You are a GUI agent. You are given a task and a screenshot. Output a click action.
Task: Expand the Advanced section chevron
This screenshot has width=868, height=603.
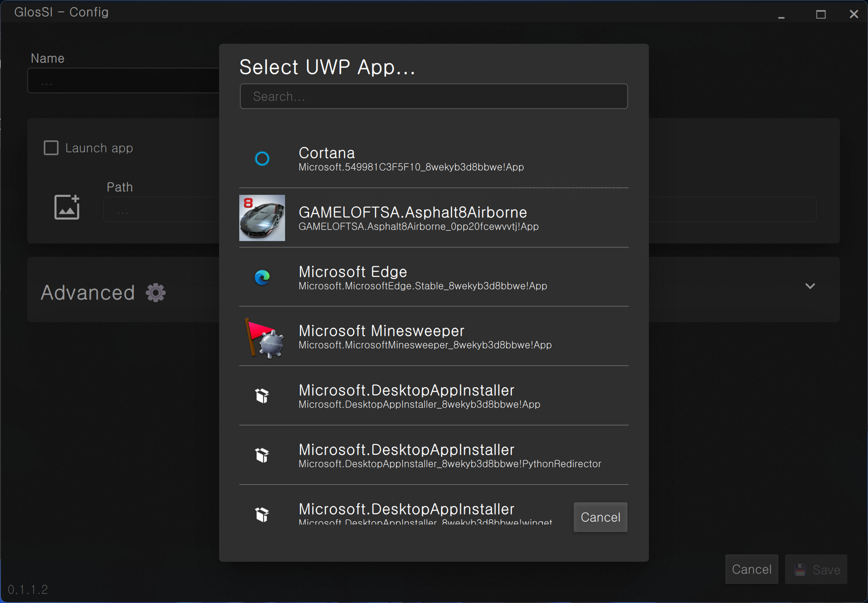click(x=810, y=286)
